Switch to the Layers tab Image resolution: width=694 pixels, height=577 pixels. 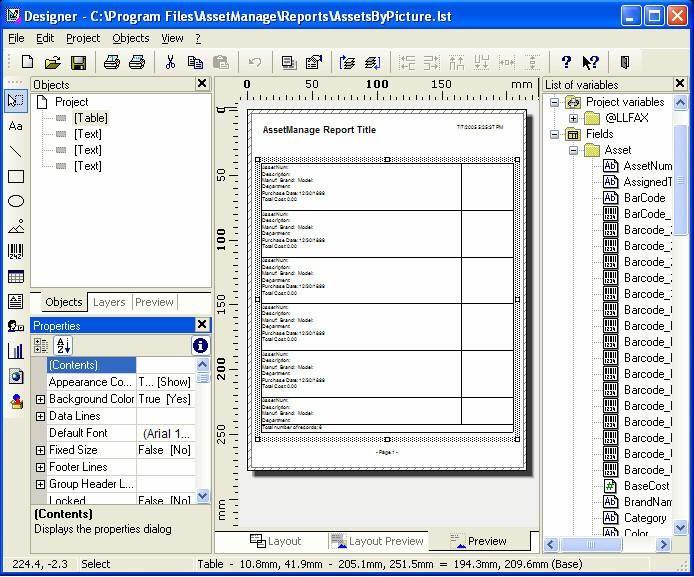pyautogui.click(x=109, y=302)
